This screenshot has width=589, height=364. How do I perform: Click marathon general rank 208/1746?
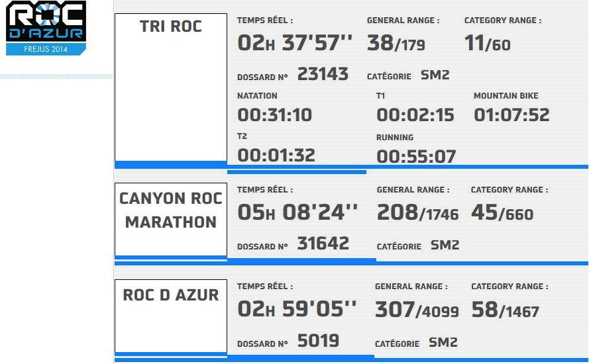click(417, 212)
